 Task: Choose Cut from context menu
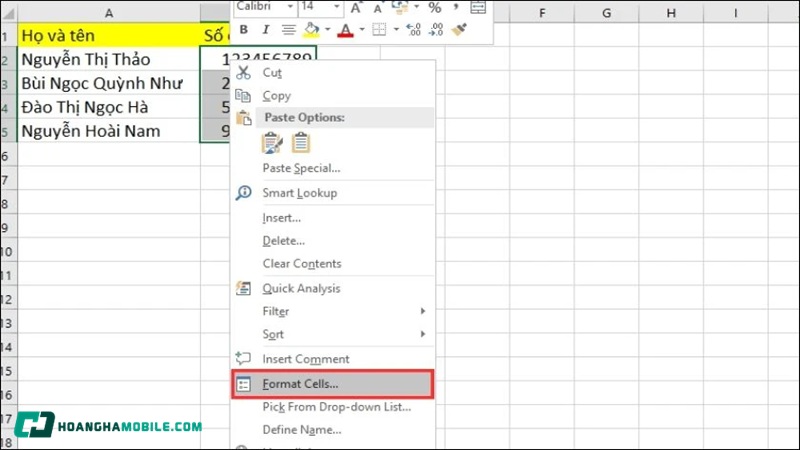click(x=333, y=72)
